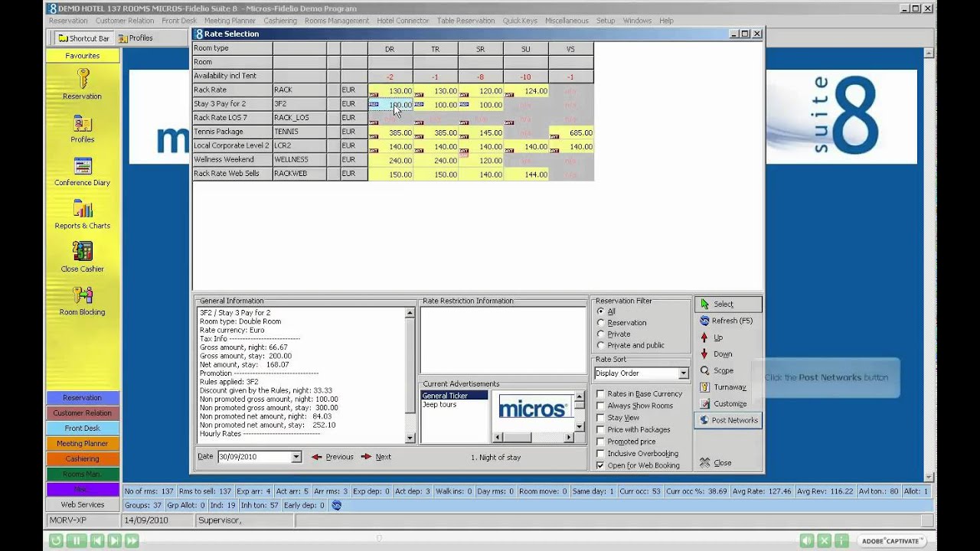
Task: Click the General Information scroll down arrow
Action: (x=410, y=439)
